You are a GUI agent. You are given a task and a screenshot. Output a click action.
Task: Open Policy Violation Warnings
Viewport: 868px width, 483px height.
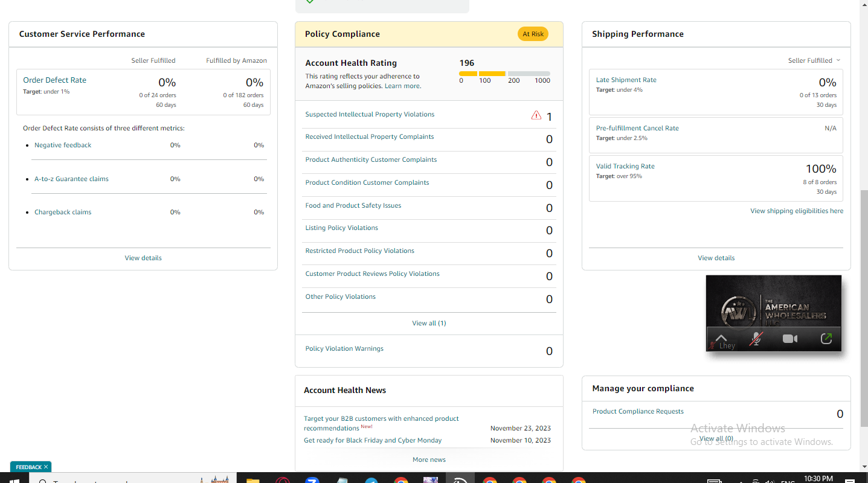click(344, 348)
